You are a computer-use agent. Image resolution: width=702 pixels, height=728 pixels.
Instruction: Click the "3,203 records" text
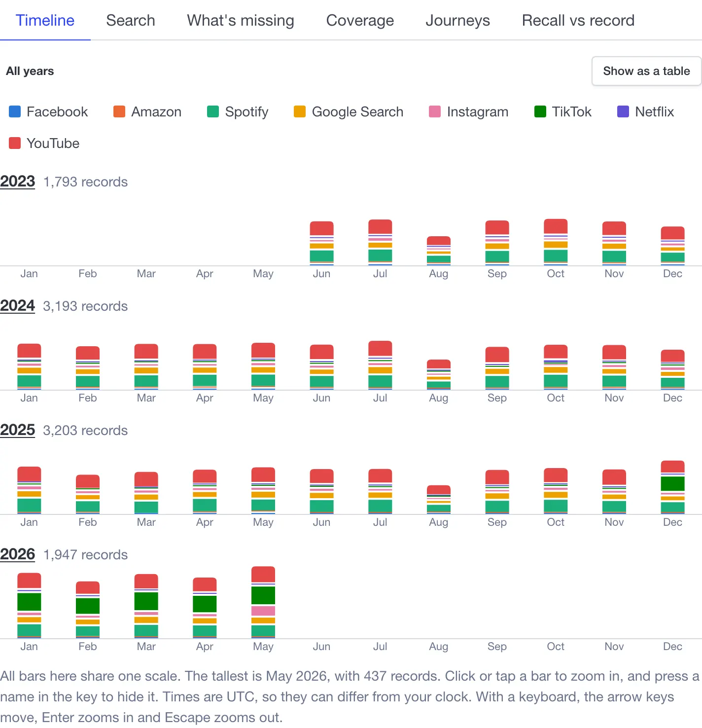coord(85,431)
